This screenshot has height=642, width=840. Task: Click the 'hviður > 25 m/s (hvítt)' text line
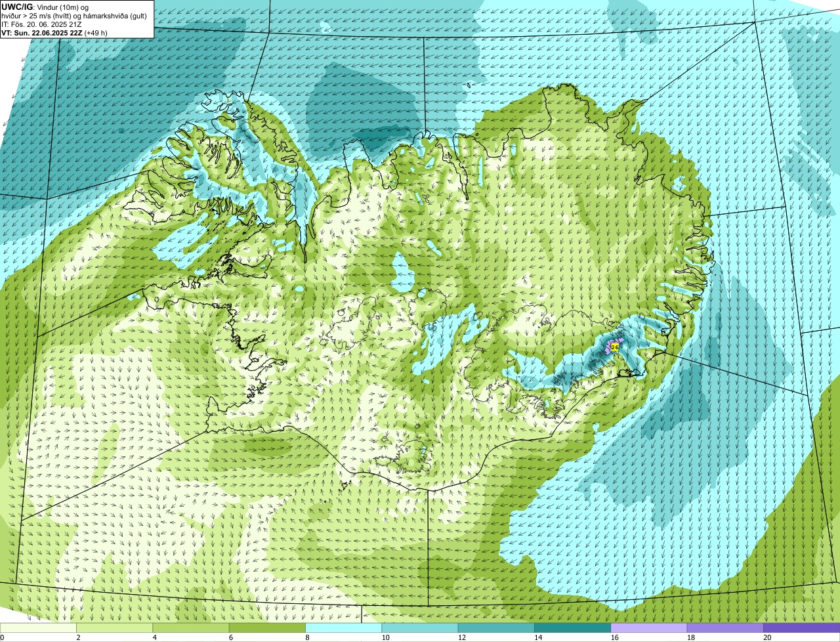point(75,15)
